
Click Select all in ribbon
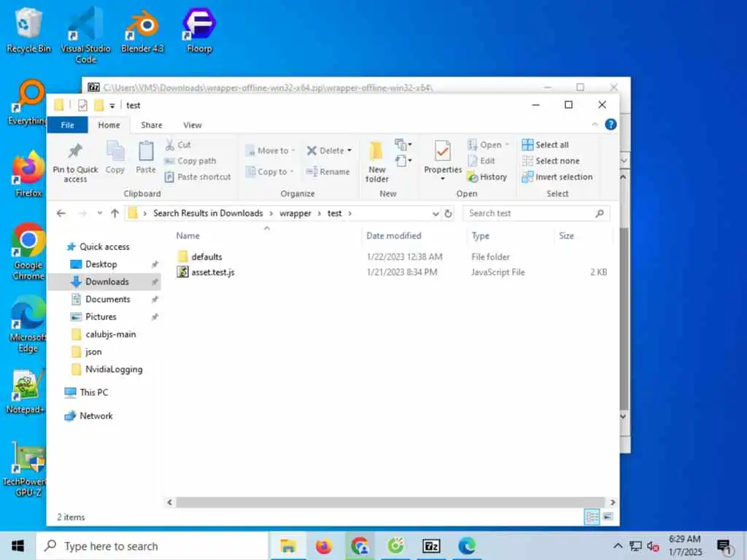point(546,145)
